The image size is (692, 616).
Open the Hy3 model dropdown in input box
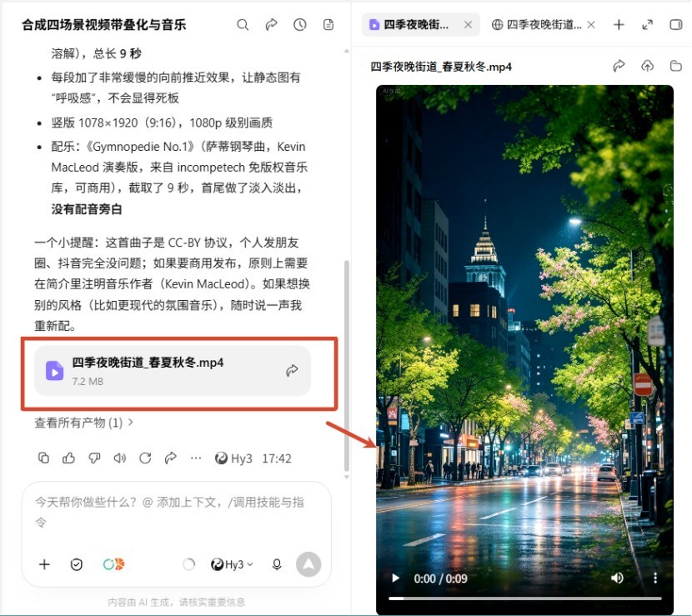[232, 564]
